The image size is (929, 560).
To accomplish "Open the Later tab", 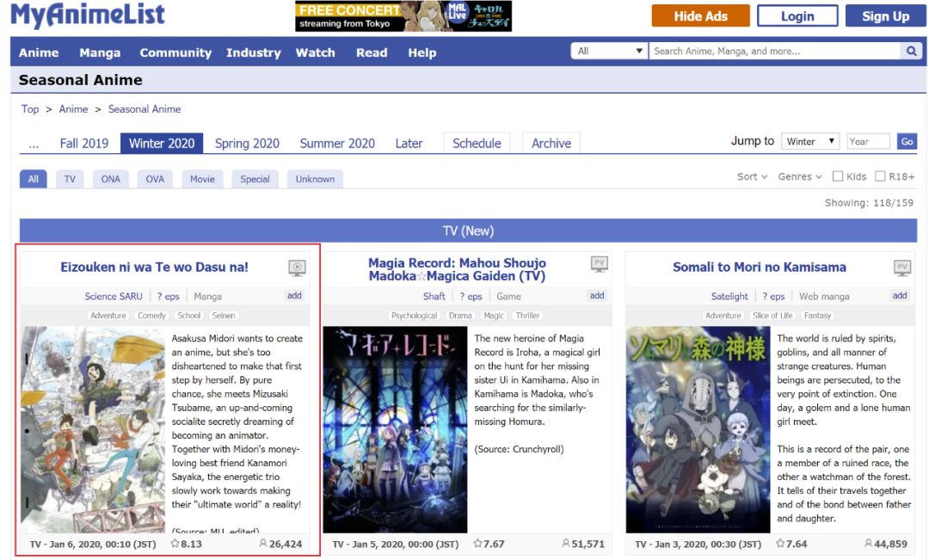I will (409, 144).
